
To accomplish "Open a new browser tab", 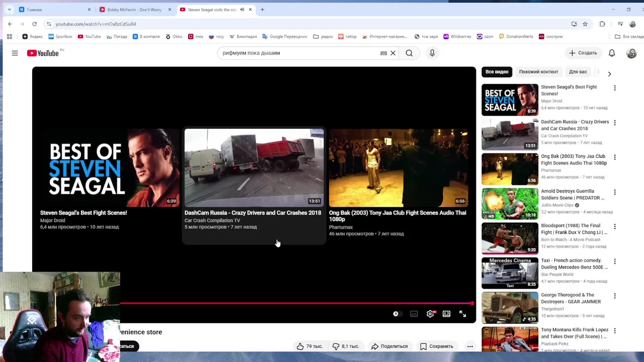I will pyautogui.click(x=262, y=10).
